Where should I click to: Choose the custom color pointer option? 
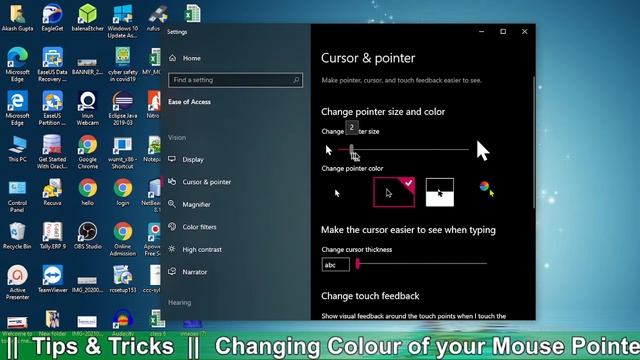(x=487, y=189)
